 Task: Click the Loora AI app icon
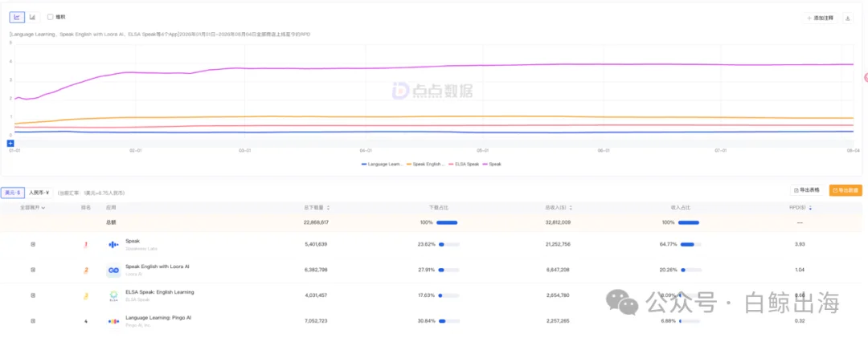click(x=113, y=270)
